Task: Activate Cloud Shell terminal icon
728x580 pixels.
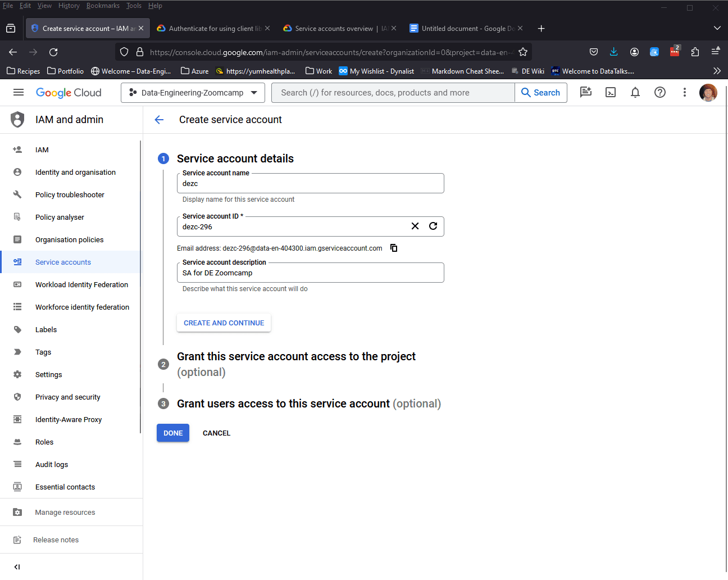Action: pyautogui.click(x=611, y=92)
